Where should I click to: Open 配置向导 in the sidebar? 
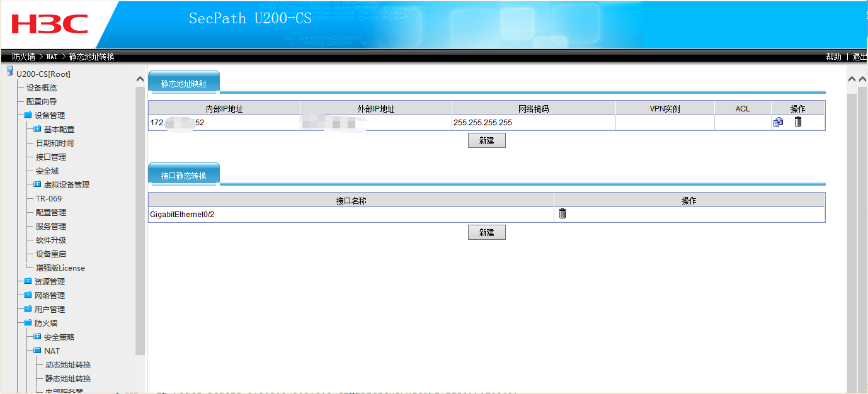click(x=42, y=101)
